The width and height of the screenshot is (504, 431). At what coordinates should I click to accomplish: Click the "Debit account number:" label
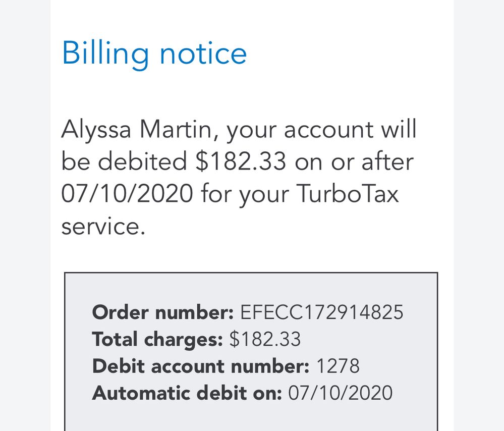[x=200, y=366]
